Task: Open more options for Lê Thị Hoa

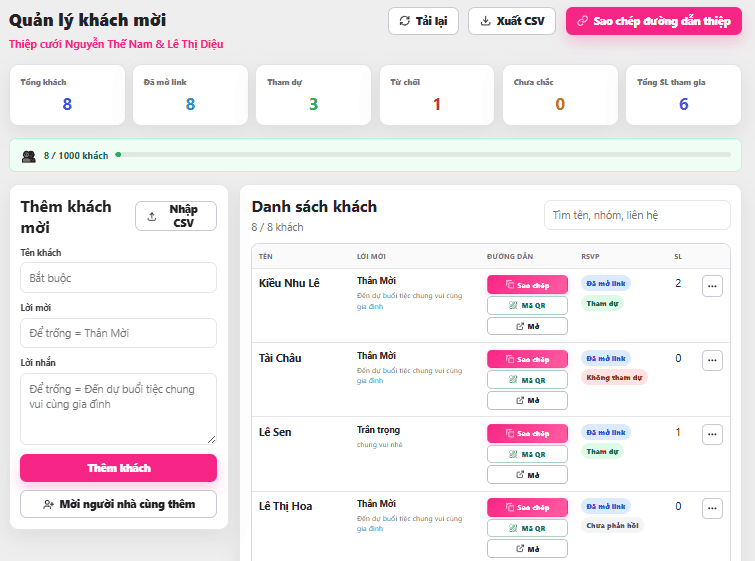Action: tap(712, 509)
